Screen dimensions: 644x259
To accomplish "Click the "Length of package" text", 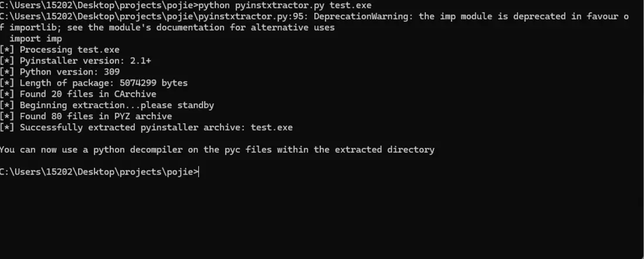I will [x=64, y=83].
